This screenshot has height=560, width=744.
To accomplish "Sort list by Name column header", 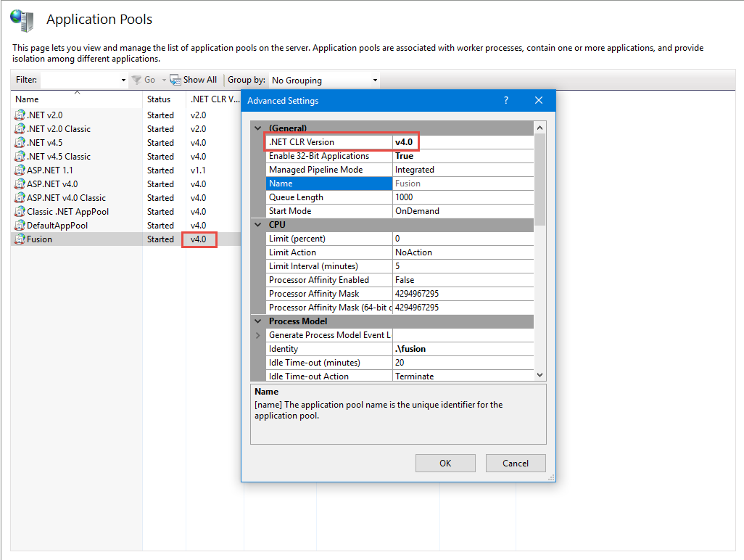I will tap(76, 99).
